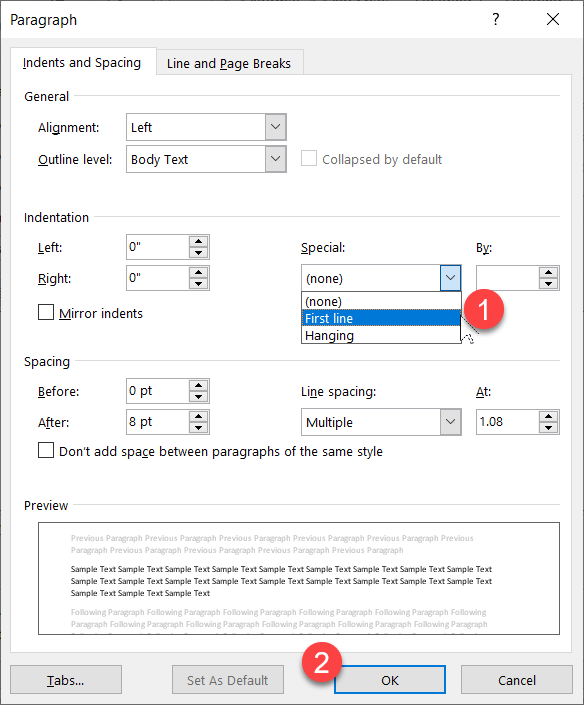584x705 pixels.
Task: Decrease At value with down arrow
Action: tap(548, 428)
